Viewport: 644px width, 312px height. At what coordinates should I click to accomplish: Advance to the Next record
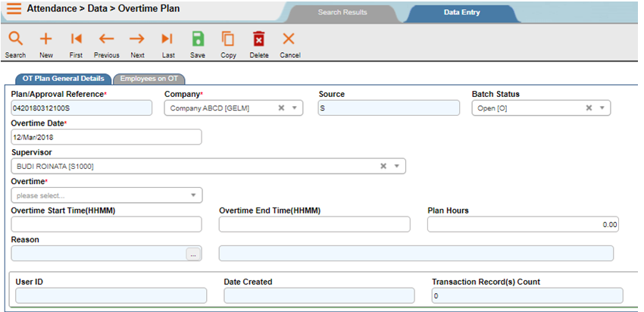pyautogui.click(x=137, y=39)
